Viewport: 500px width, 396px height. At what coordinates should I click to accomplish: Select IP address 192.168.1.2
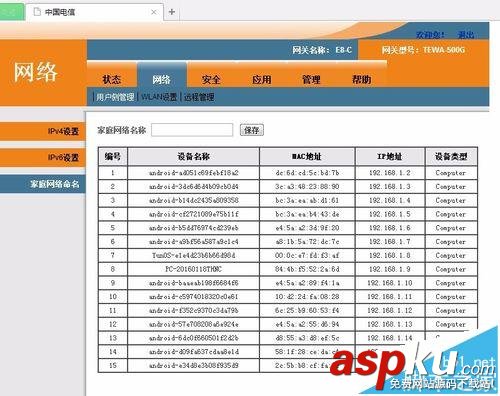coord(390,173)
